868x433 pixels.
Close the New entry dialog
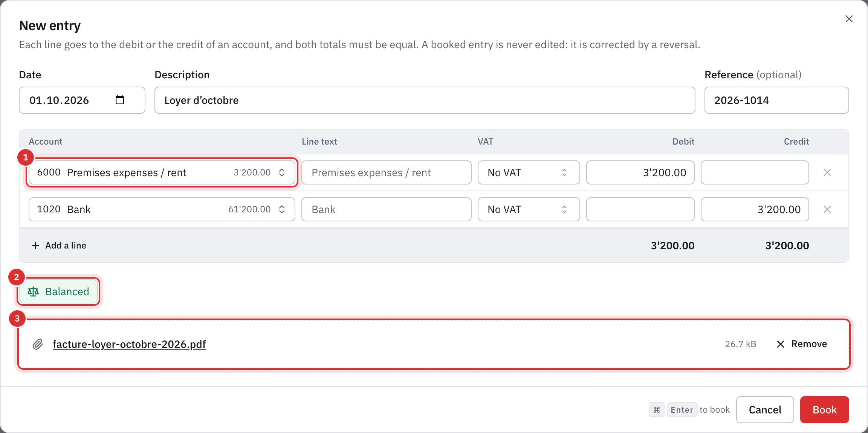point(849,19)
